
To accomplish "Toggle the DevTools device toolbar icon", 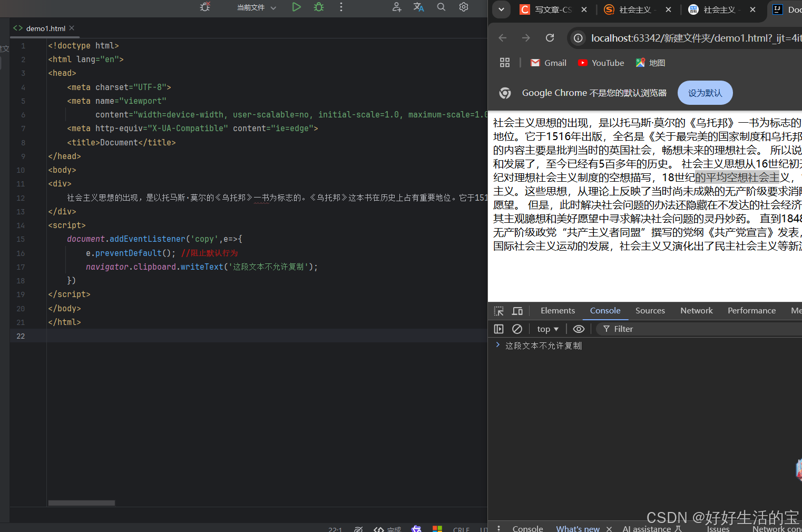I will 517,311.
